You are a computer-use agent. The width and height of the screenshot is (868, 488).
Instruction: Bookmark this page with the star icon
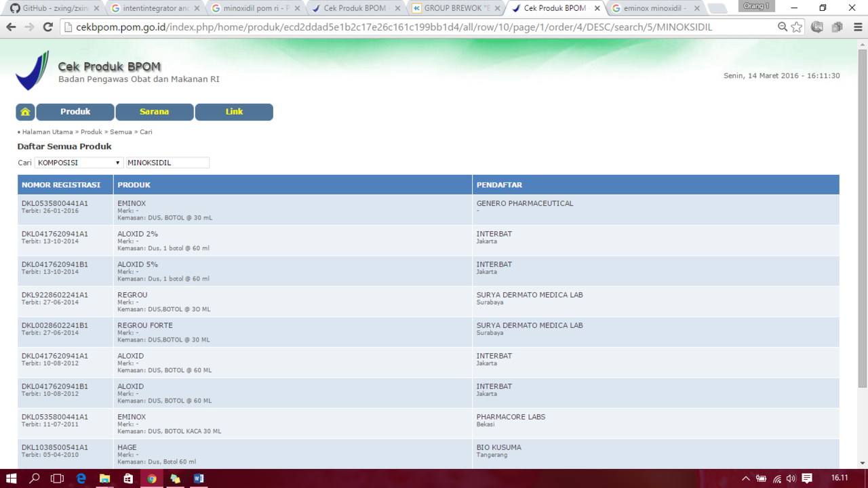click(x=797, y=27)
